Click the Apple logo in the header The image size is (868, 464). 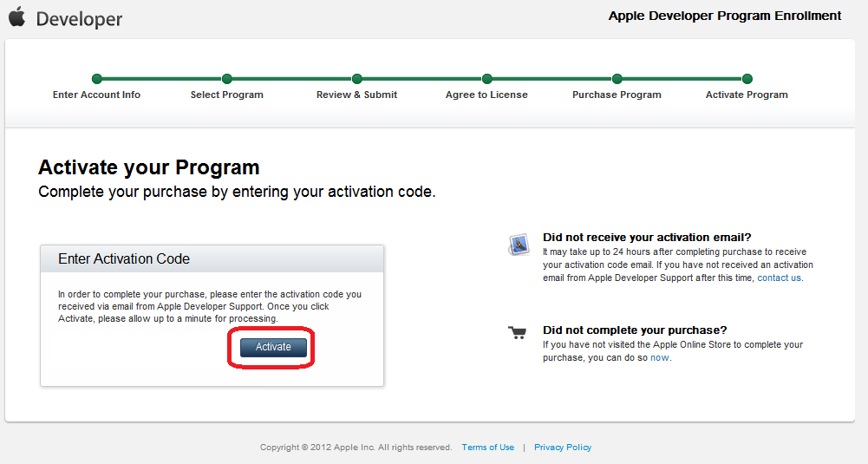coord(17,16)
